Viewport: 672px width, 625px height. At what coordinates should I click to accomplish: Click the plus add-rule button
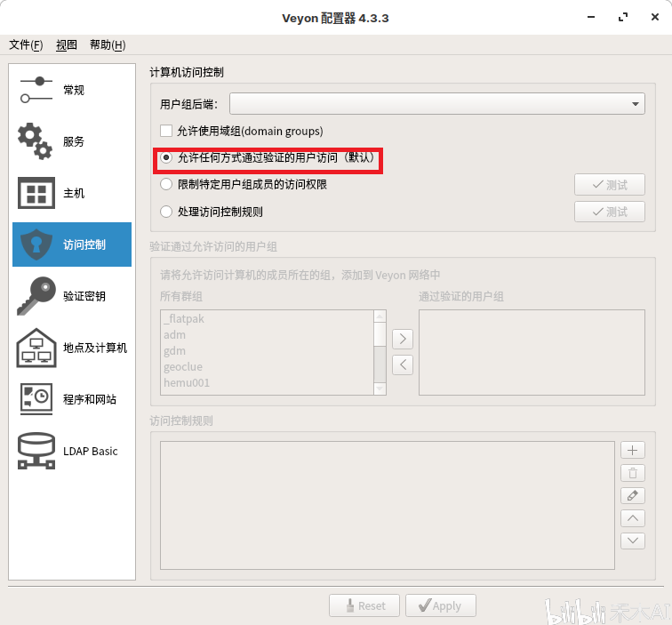(633, 450)
